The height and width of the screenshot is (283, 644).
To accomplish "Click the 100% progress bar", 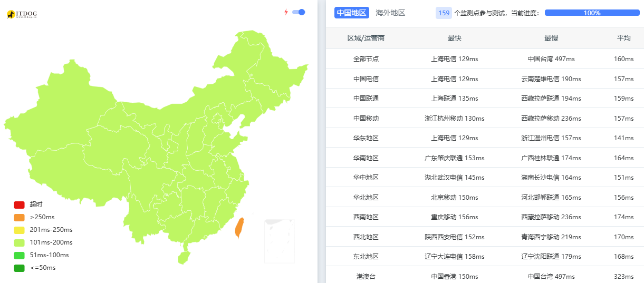I will (592, 13).
